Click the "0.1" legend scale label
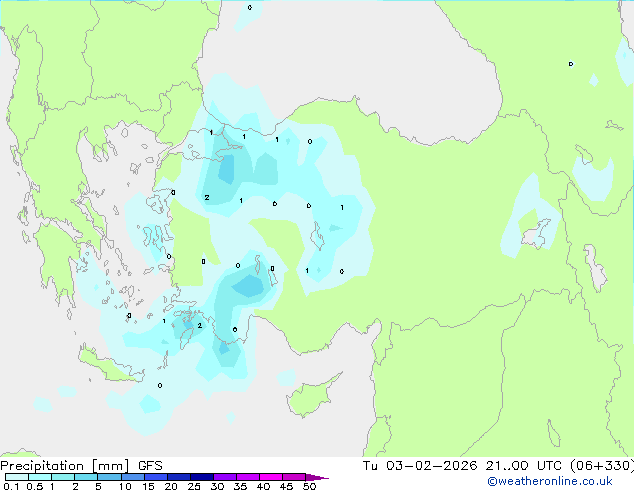 (x=11, y=486)
